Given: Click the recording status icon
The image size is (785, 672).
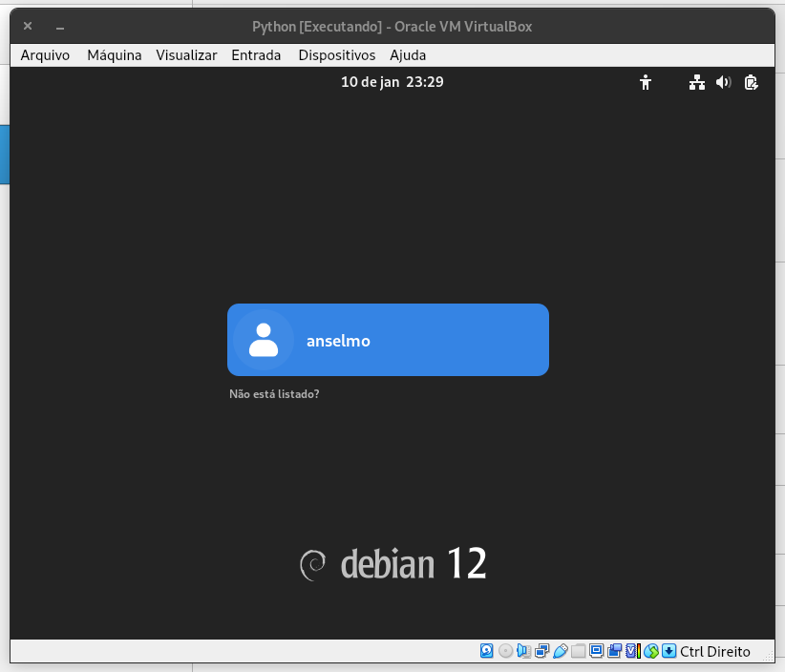Looking at the screenshot, I should (614, 650).
